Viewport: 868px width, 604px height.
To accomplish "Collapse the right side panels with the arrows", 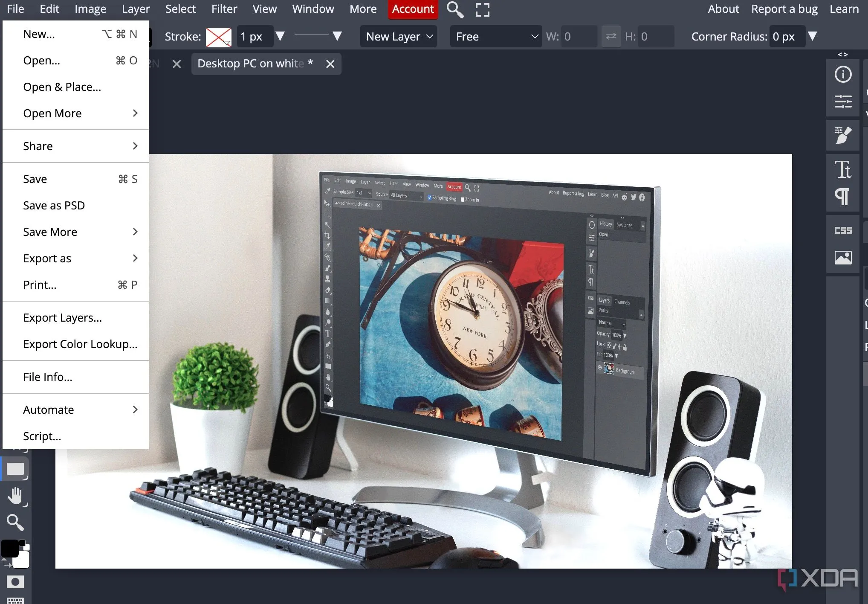I will 842,55.
